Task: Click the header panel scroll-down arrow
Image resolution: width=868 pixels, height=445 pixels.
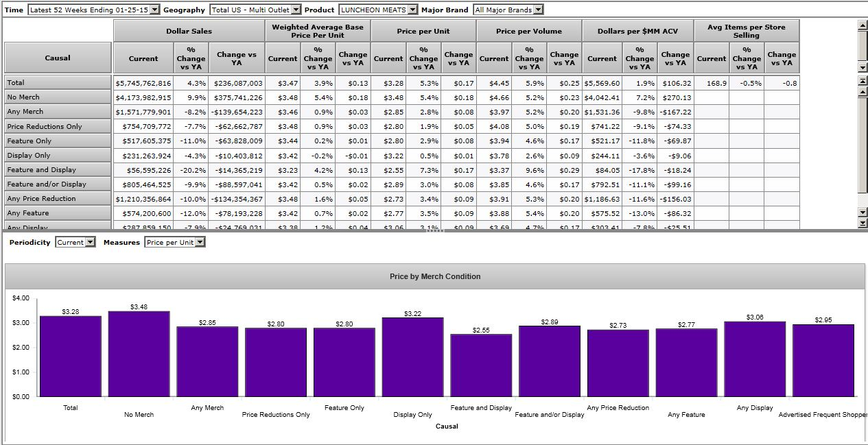Action: (x=863, y=67)
